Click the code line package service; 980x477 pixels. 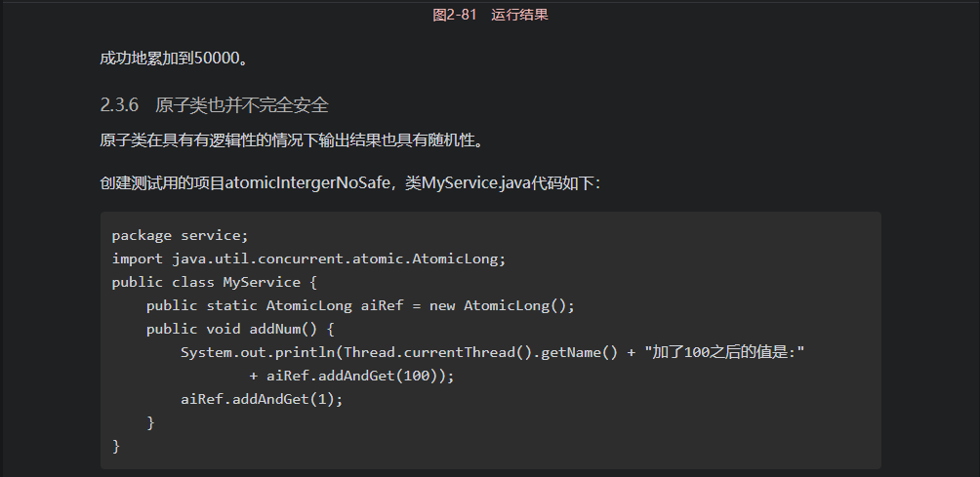180,236
